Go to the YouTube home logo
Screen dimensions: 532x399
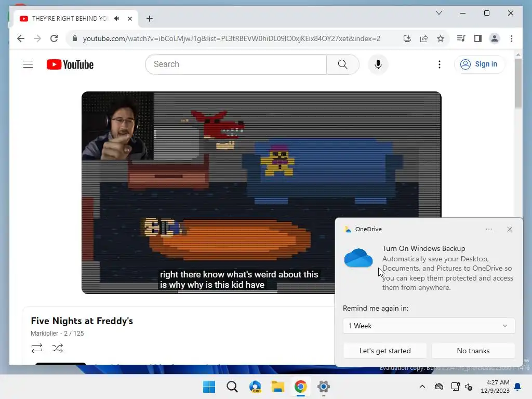tap(70, 64)
